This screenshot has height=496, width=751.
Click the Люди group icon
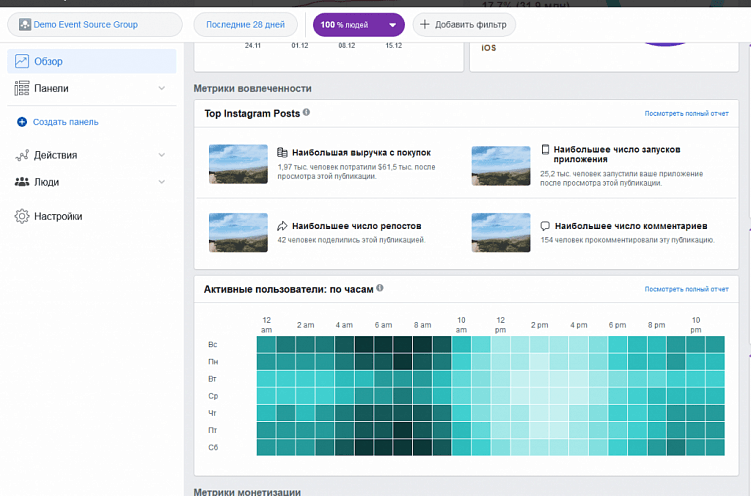(x=22, y=183)
